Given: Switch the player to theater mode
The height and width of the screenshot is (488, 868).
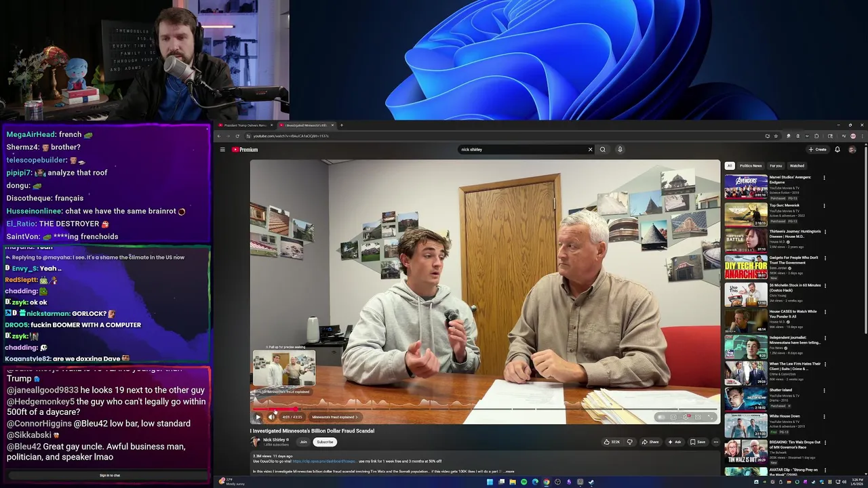Looking at the screenshot, I should 698,417.
